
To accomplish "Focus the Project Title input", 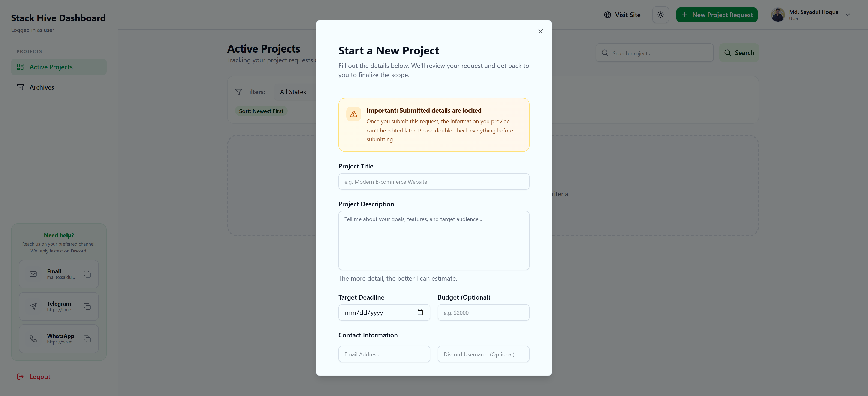I will click(434, 181).
